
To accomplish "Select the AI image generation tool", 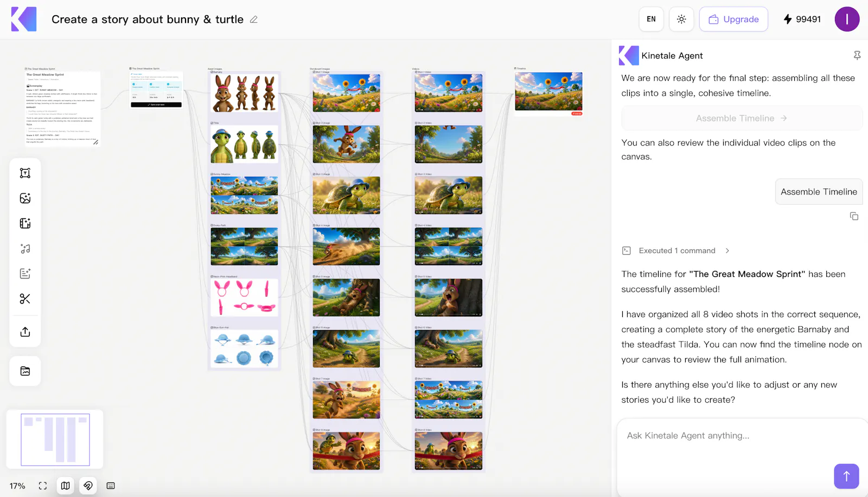I will pyautogui.click(x=25, y=198).
